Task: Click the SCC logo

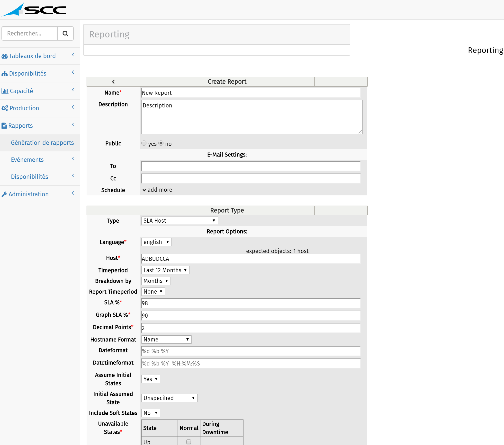Action: coord(34,10)
